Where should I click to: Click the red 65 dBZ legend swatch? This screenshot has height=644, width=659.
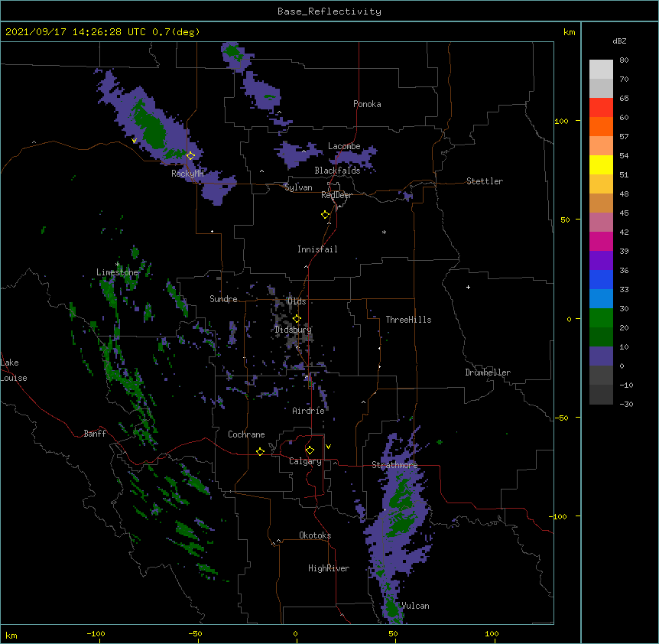click(x=601, y=108)
